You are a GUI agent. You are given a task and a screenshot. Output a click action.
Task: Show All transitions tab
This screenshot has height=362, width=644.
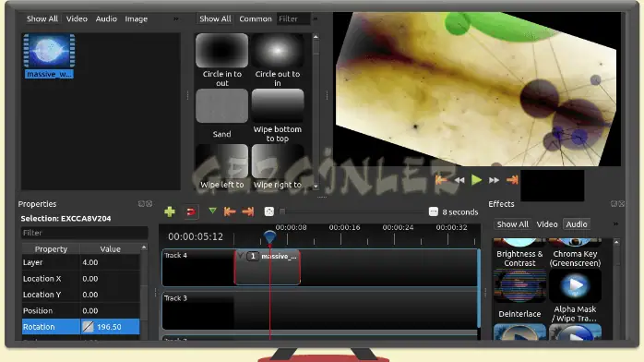coord(215,18)
